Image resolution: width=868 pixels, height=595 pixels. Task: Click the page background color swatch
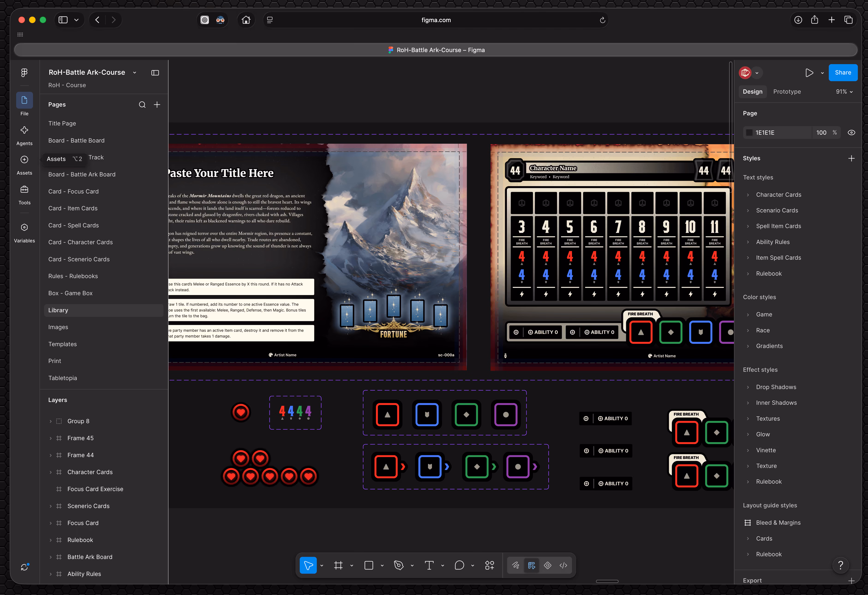pyautogui.click(x=749, y=133)
